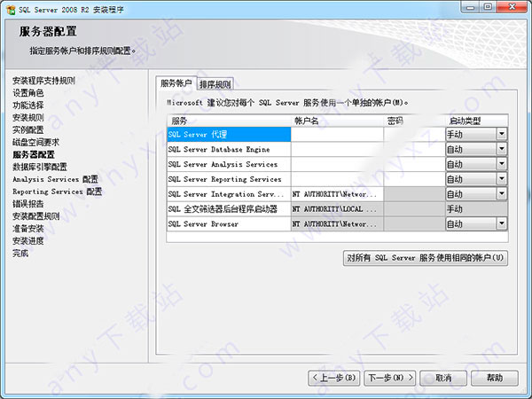Open startup type dropdown for SQL Server Integration Services
The width and height of the screenshot is (532, 399).
pos(502,194)
